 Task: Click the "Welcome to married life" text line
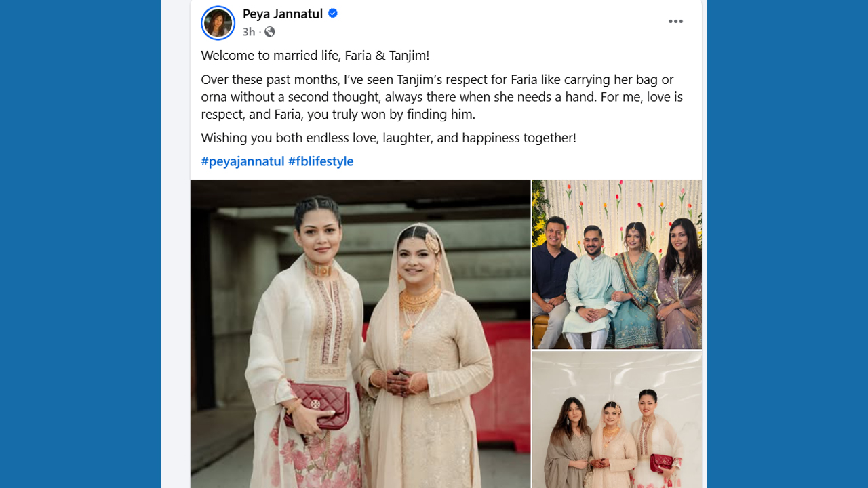(315, 56)
